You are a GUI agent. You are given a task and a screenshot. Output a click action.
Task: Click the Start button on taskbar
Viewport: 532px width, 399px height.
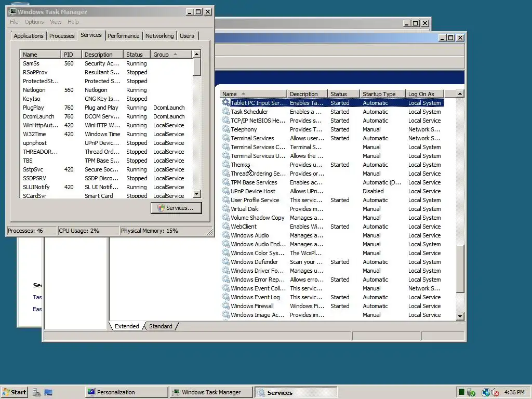pos(14,392)
